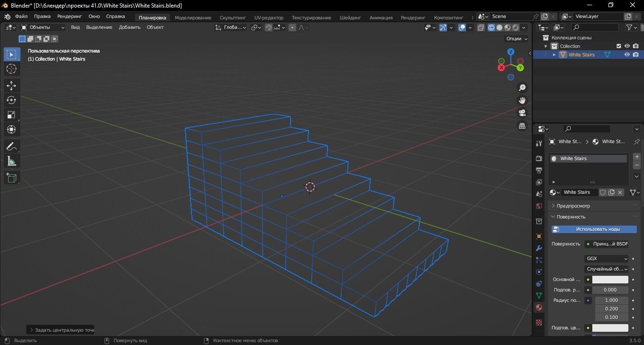Switch to Solid viewport shading
The width and height of the screenshot is (644, 345).
499,27
